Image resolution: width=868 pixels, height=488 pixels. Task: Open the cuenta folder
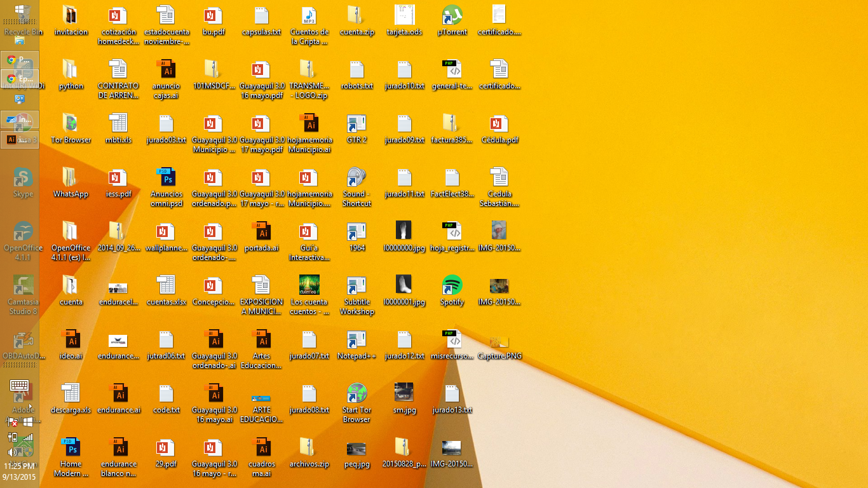[71, 290]
